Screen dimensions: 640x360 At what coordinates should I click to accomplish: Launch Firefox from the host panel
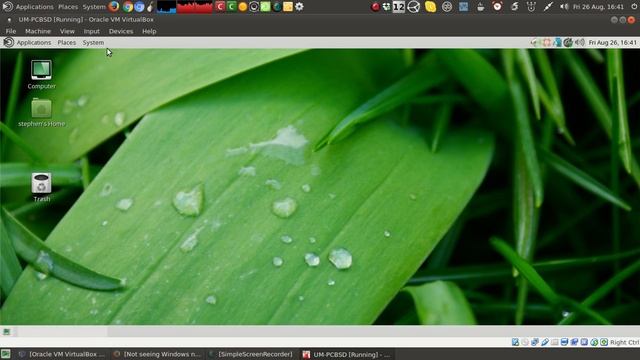point(114,7)
